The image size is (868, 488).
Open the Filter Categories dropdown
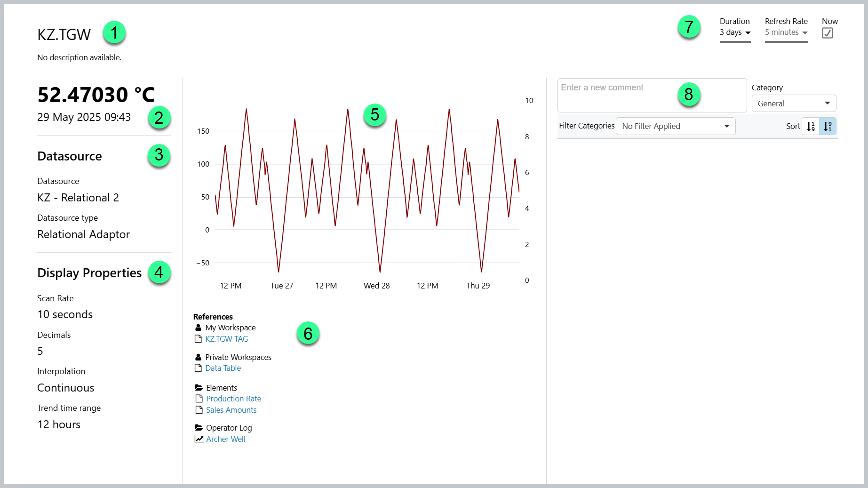pos(675,126)
